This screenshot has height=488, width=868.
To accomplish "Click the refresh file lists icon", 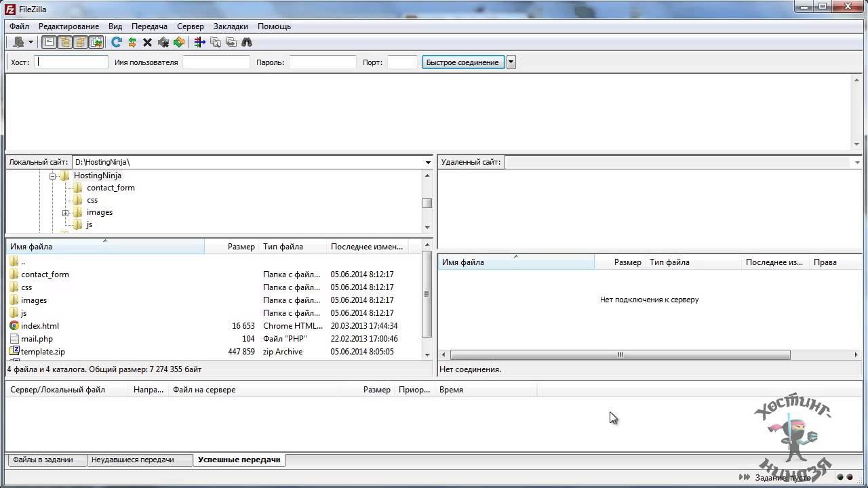I will pos(117,42).
